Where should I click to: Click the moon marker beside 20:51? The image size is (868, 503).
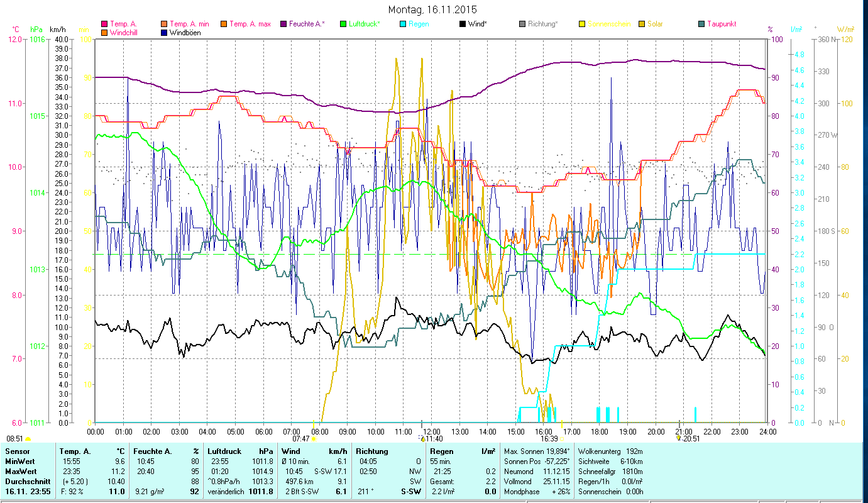pyautogui.click(x=678, y=438)
